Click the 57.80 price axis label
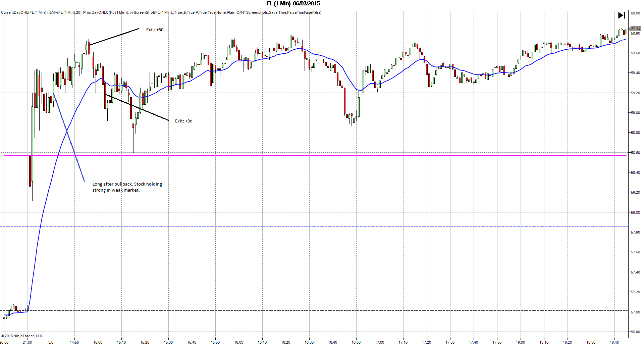 (635, 232)
